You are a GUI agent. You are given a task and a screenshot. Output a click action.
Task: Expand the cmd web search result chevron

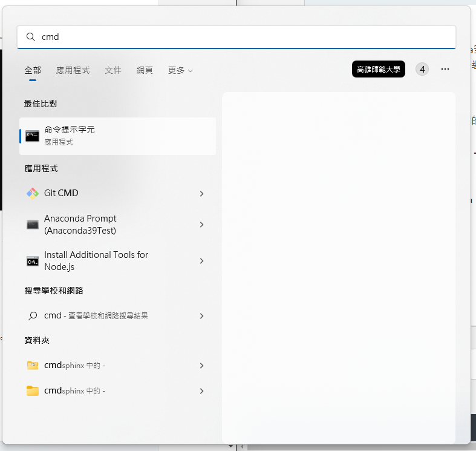click(x=201, y=316)
